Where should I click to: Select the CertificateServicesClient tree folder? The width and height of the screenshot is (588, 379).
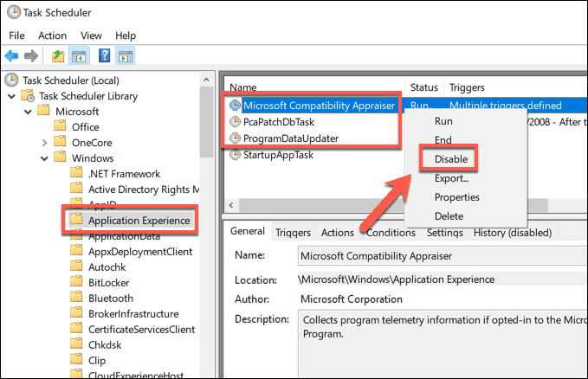click(142, 330)
